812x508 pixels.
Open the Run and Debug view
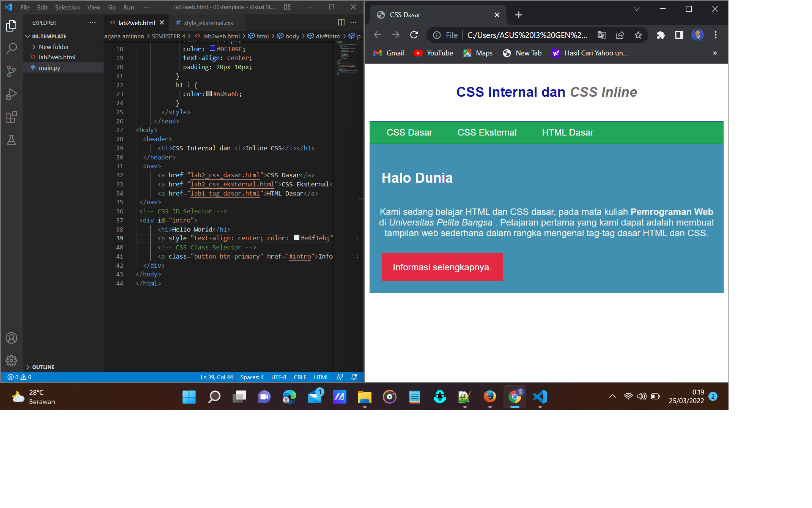click(x=11, y=94)
